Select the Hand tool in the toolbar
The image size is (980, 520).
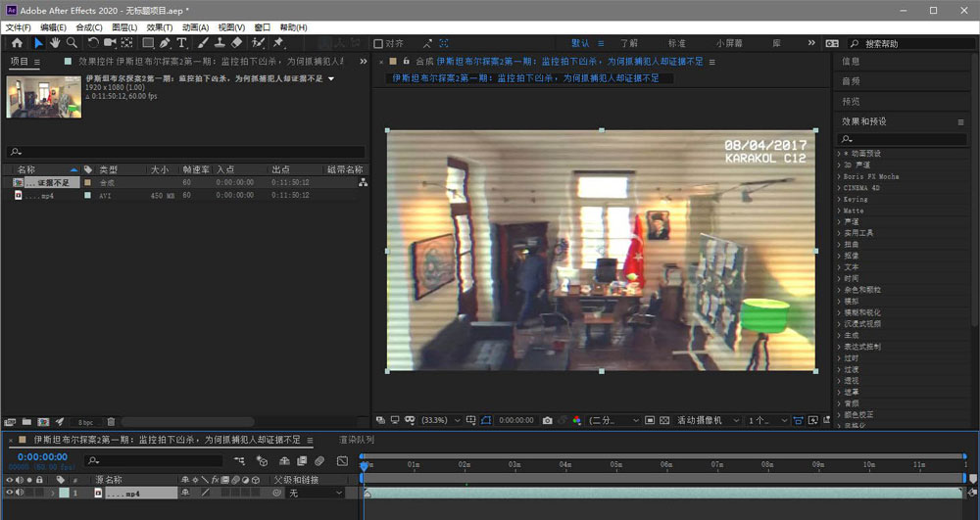tap(56, 43)
